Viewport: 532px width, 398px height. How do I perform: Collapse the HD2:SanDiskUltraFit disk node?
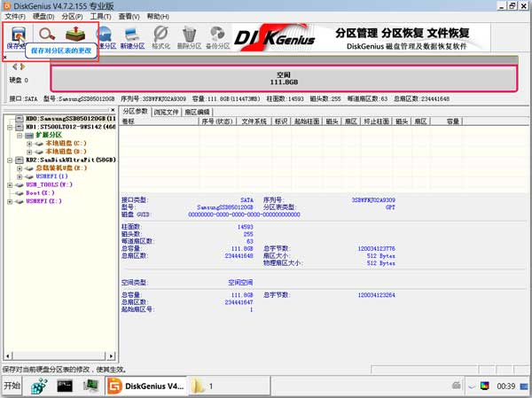(10, 160)
